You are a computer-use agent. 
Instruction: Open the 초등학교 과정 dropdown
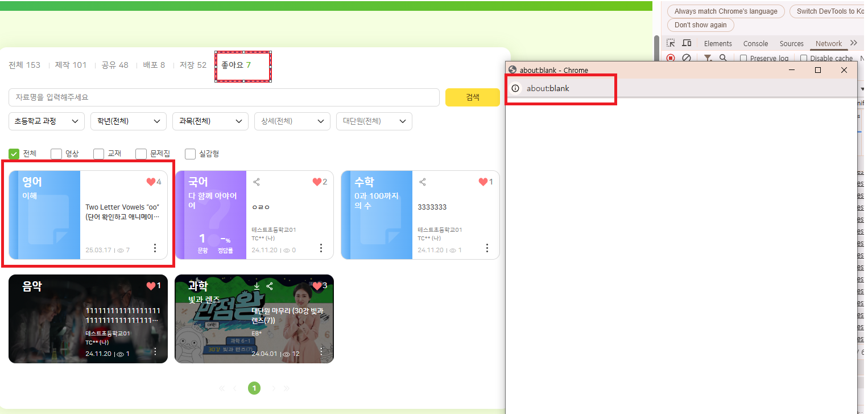point(47,121)
